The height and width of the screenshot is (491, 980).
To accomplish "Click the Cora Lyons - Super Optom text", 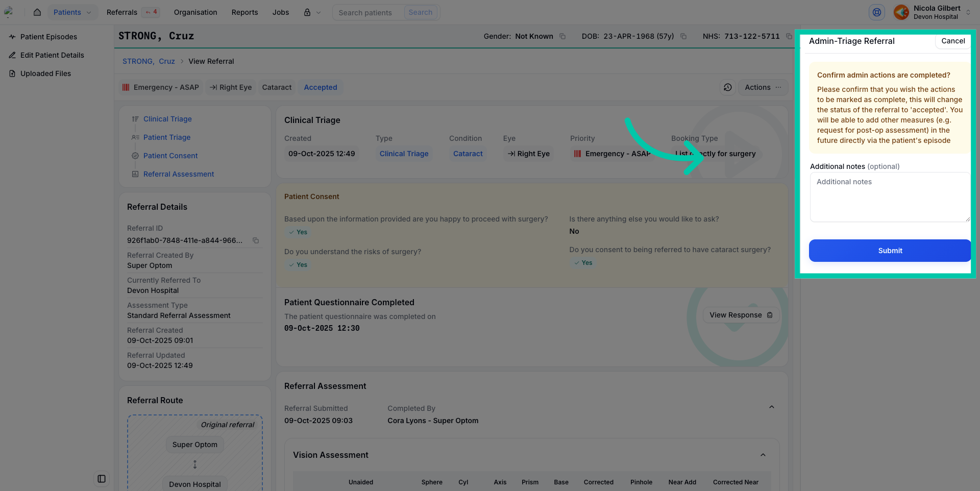I will click(433, 421).
